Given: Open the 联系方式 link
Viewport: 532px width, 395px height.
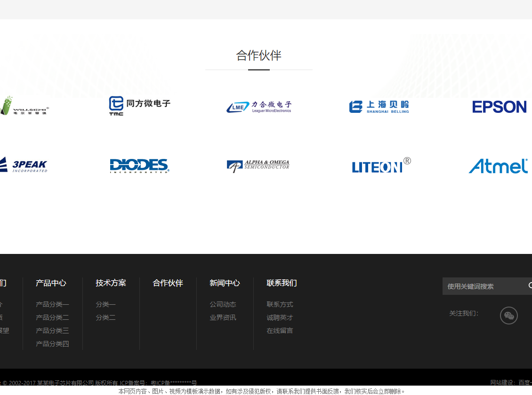Looking at the screenshot, I should (x=280, y=304).
